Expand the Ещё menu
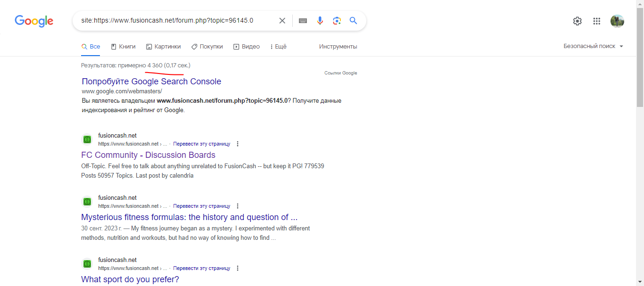 pyautogui.click(x=278, y=47)
